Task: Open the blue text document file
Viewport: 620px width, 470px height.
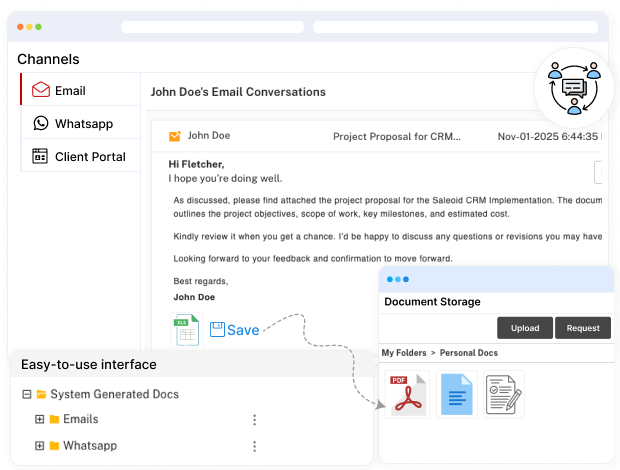Action: coord(457,394)
